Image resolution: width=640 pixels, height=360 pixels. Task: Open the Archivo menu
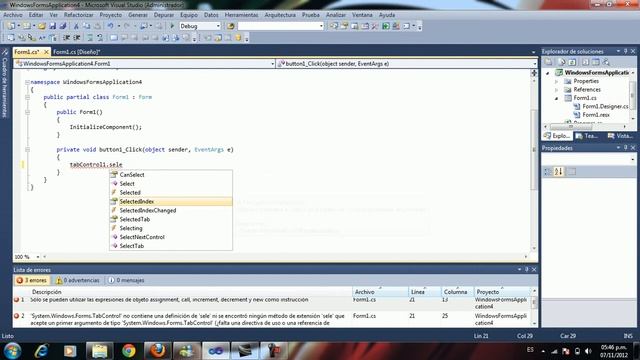tap(13, 15)
